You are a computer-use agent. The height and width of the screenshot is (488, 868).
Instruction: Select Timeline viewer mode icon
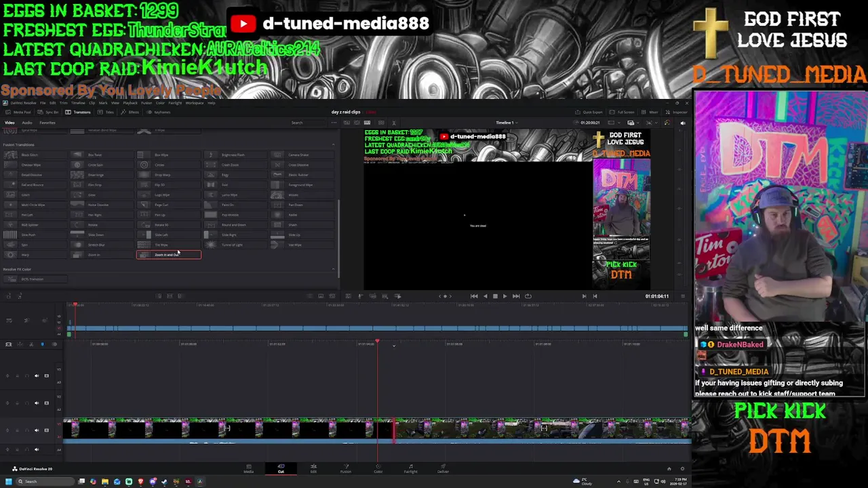point(368,123)
